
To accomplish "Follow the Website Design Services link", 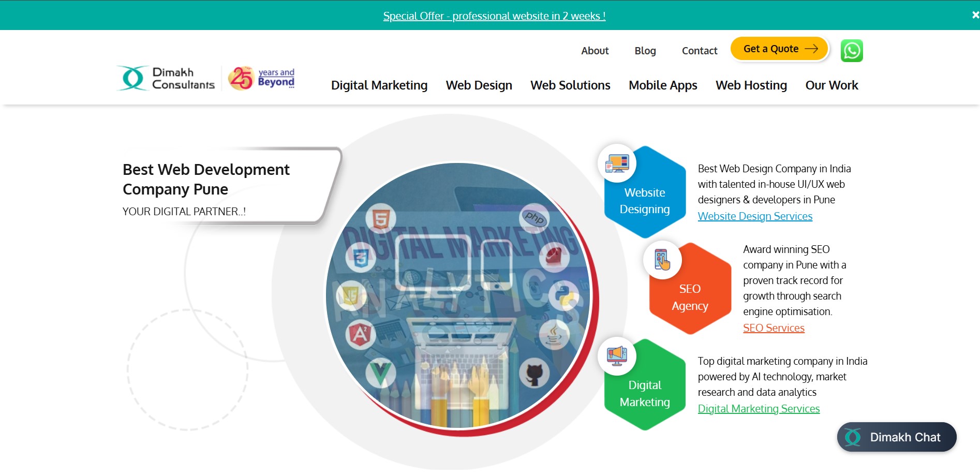I will click(755, 216).
